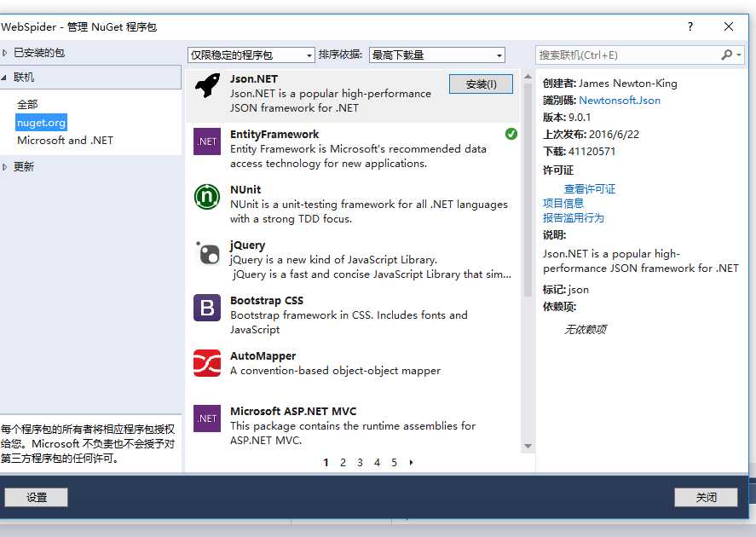Click the search magnifier icon

[x=726, y=55]
